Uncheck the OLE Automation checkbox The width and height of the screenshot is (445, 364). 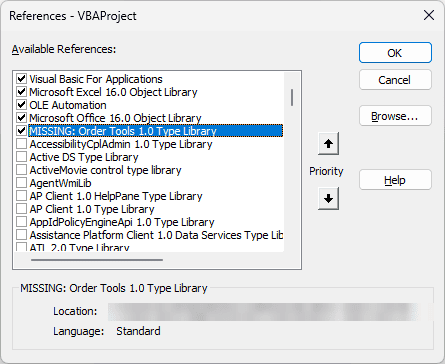[22, 105]
